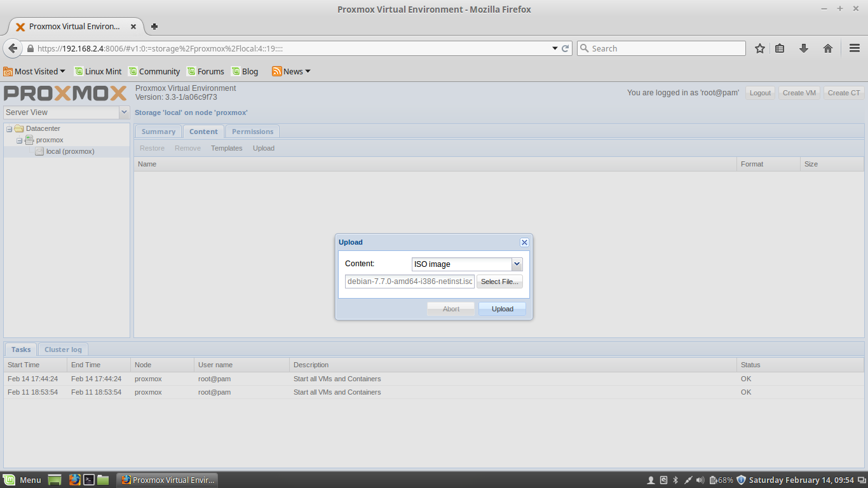This screenshot has width=868, height=488.
Task: Sort content by Name column header
Action: click(x=435, y=164)
